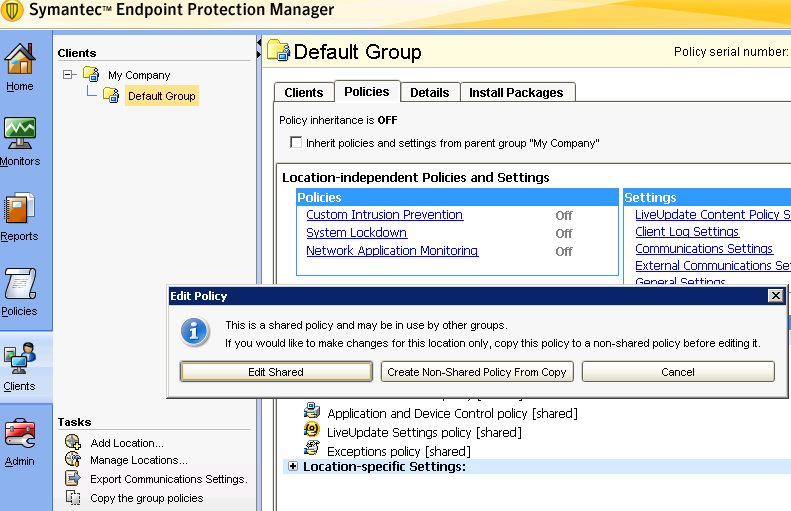Click the Application and Device Control policy icon
Viewport: 791px width, 511px height.
[x=312, y=411]
